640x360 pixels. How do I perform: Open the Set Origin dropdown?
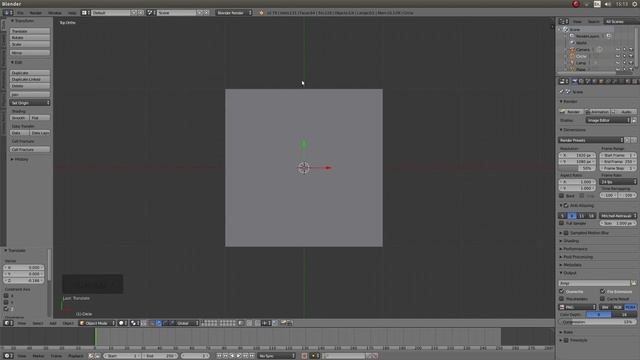[30, 103]
